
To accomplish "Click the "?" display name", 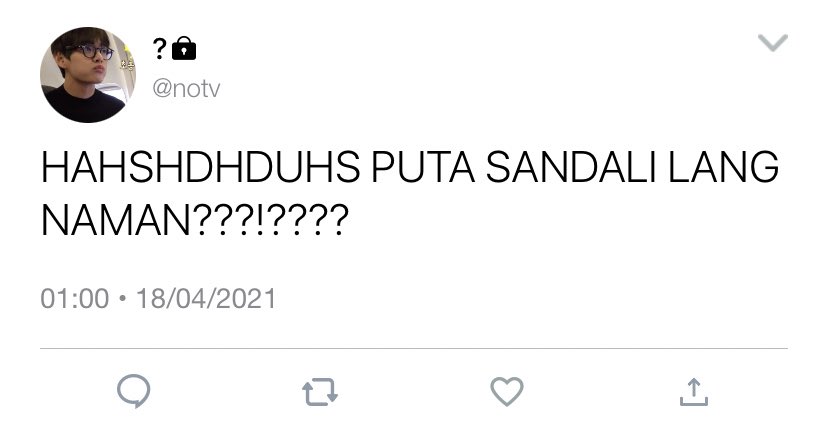I will coord(160,49).
